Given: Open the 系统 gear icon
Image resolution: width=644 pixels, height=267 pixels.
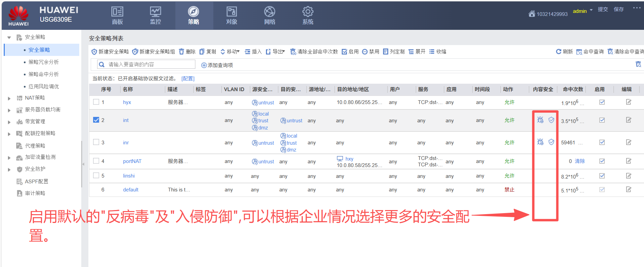Looking at the screenshot, I should [x=307, y=12].
